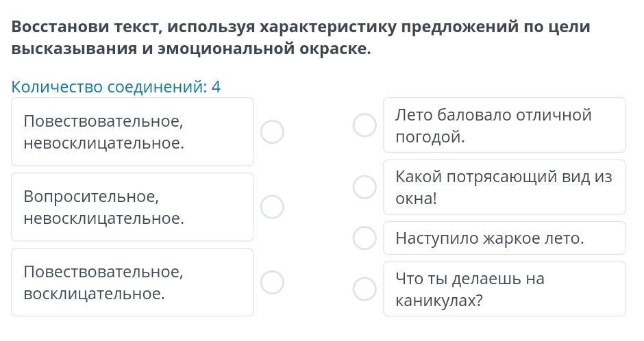This screenshot has width=644, height=341.
Task: Click the 'Лето баловало отличной погодой.' sentence box
Action: 504,125
